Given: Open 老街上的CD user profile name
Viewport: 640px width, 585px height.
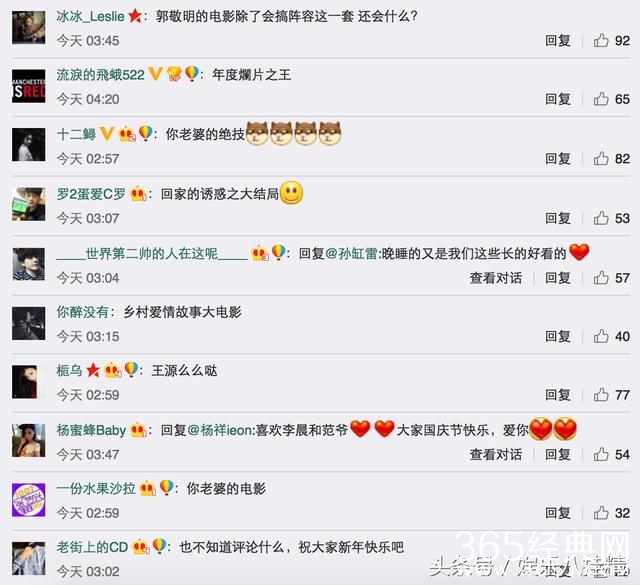Looking at the screenshot, I should click(92, 547).
